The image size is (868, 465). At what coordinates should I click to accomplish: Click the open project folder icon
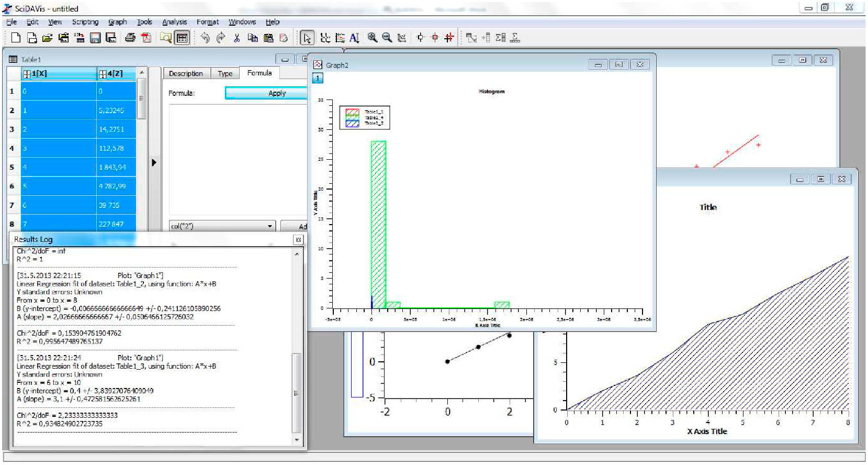(x=48, y=38)
